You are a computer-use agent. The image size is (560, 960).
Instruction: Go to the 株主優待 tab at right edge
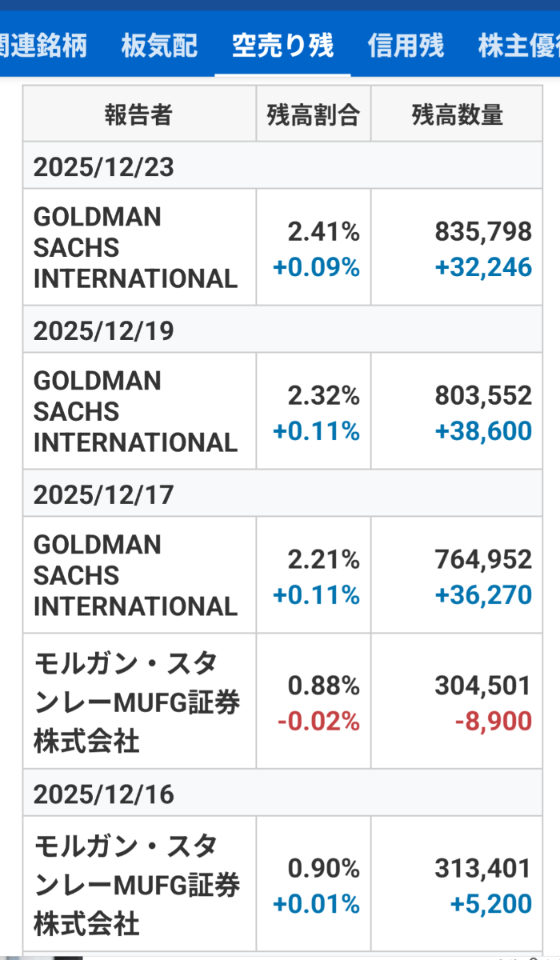coord(518,46)
